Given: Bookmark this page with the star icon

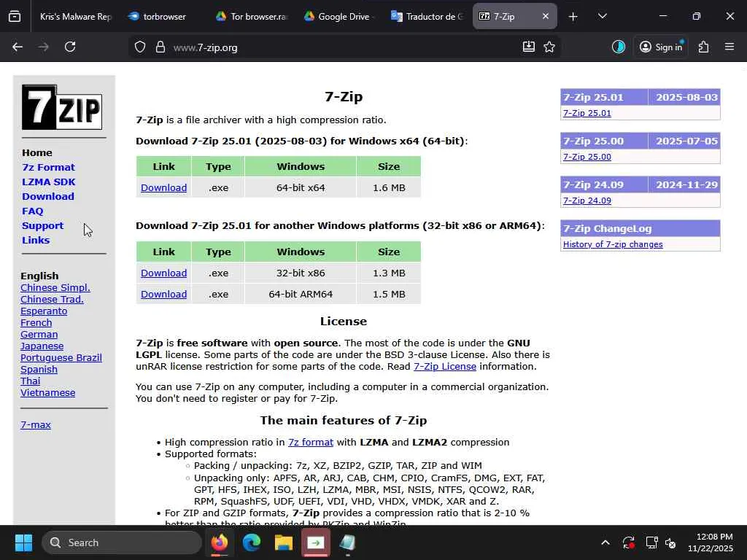Looking at the screenshot, I should [x=549, y=47].
